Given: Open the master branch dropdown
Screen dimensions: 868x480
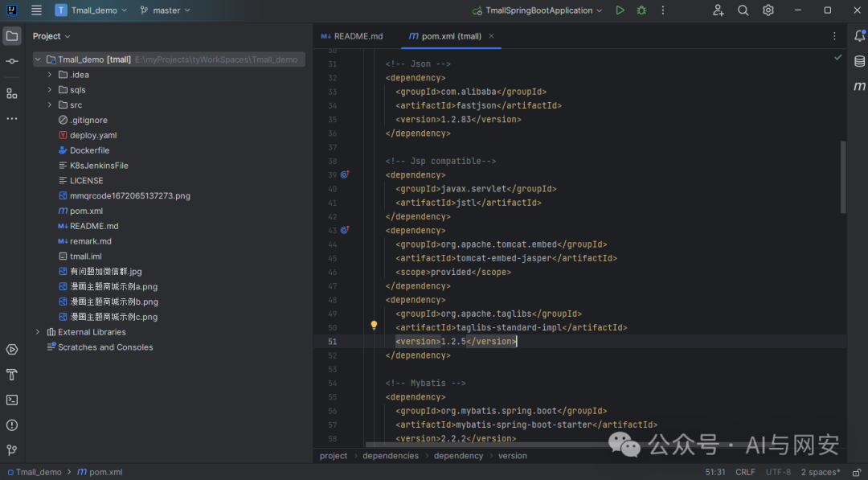Looking at the screenshot, I should [x=165, y=10].
